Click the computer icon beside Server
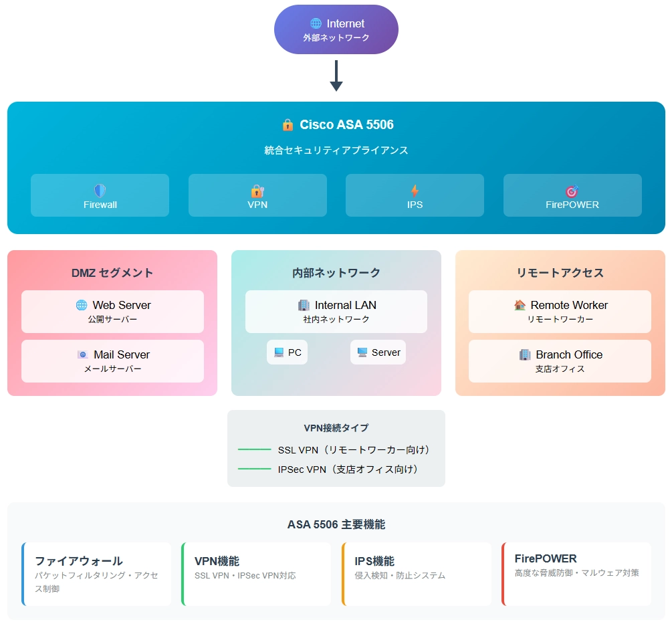Image resolution: width=672 pixels, height=626 pixels. tap(362, 352)
